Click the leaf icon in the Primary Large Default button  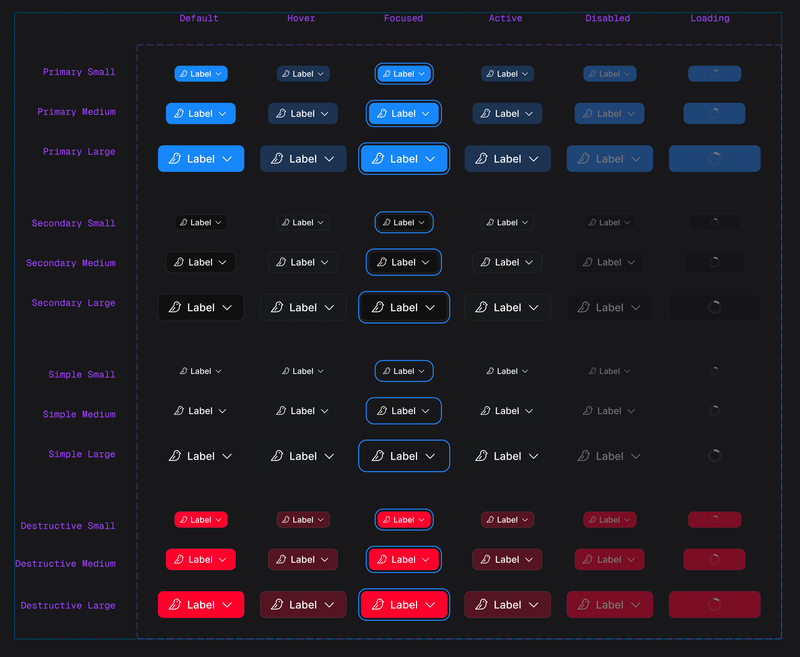click(175, 159)
